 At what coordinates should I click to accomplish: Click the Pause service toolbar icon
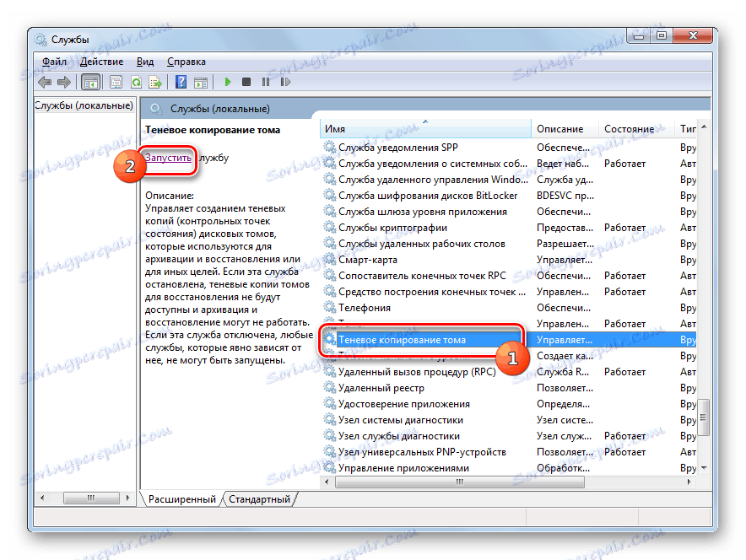pyautogui.click(x=266, y=83)
